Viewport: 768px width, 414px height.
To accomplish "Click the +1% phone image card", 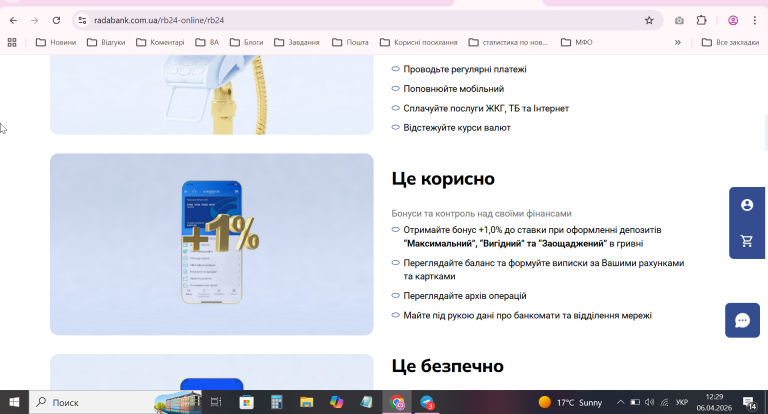I will 212,244.
